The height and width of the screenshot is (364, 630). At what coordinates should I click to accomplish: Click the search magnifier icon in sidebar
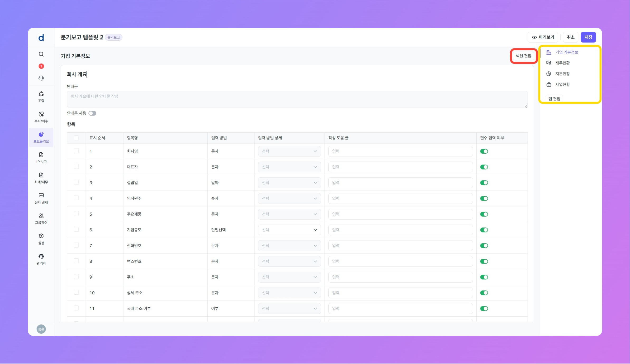[x=41, y=54]
